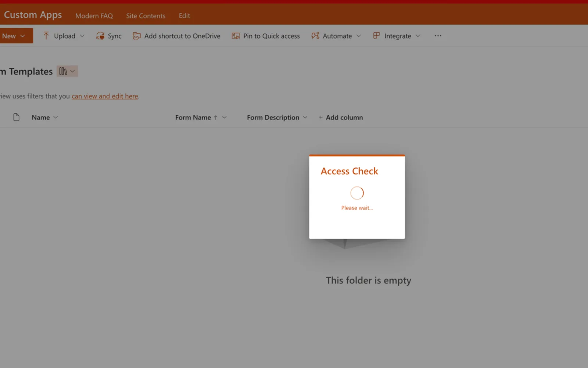Click the Integrate icon
Screen dimensions: 588x368
tap(377, 36)
